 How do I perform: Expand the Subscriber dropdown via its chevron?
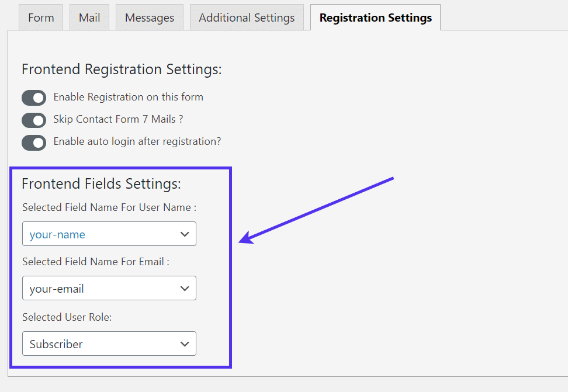[x=185, y=344]
